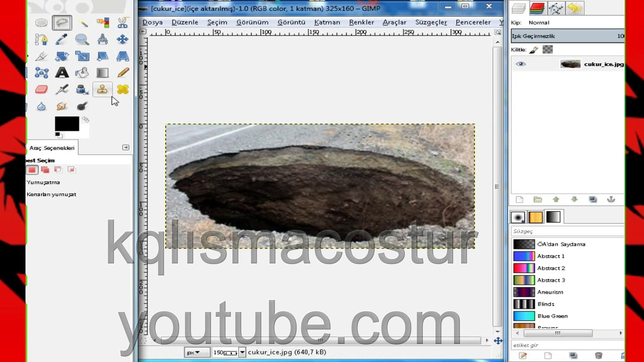Screen dimensions: 644x362
Task: Select the Zoom magnifier tool
Action: 82,40
